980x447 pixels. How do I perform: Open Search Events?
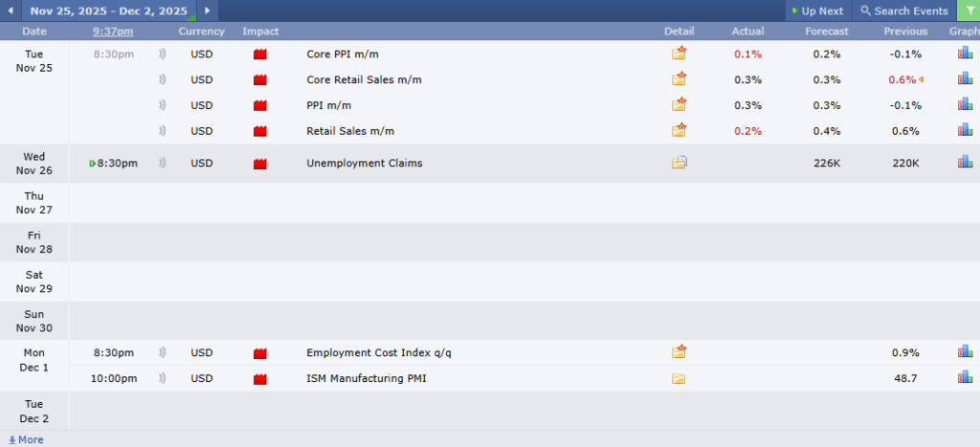(903, 11)
